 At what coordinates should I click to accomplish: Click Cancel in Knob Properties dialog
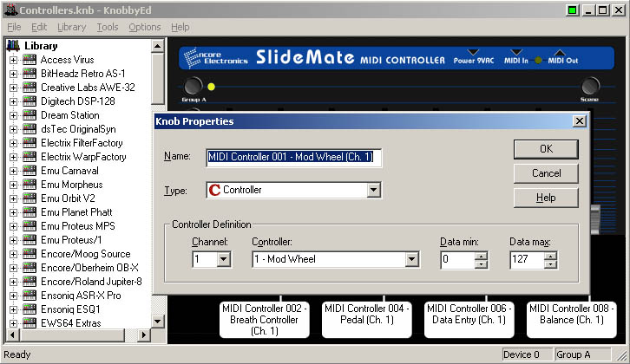point(546,173)
